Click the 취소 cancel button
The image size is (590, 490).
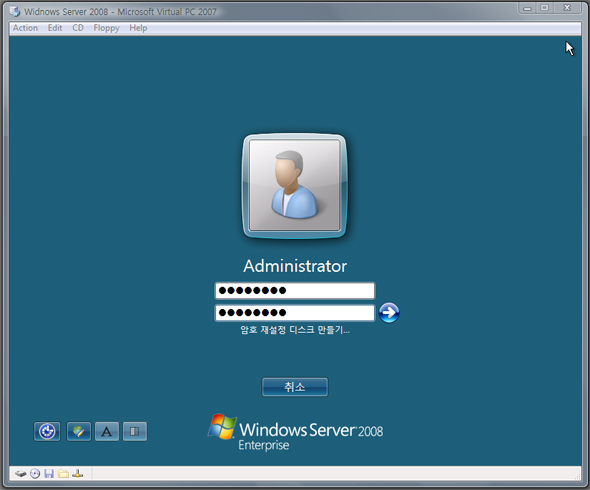pyautogui.click(x=295, y=387)
